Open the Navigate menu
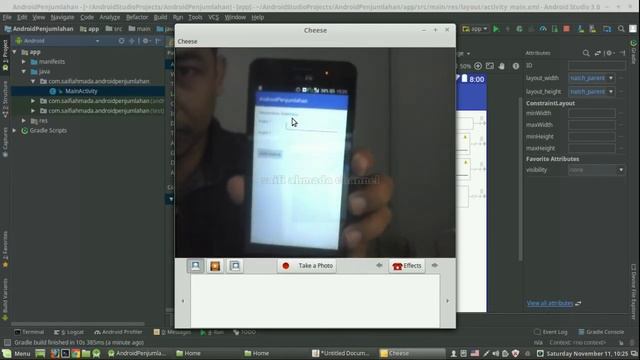The image size is (640, 360). [62, 18]
